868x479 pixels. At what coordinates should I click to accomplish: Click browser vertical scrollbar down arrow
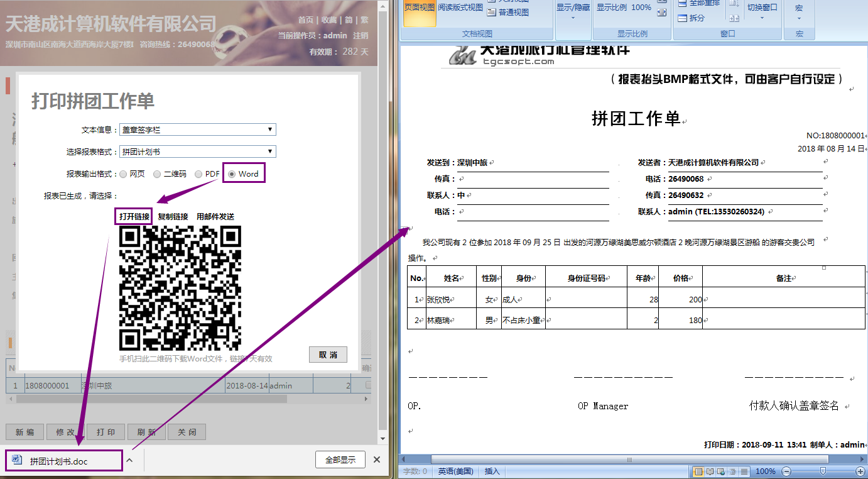[384, 438]
